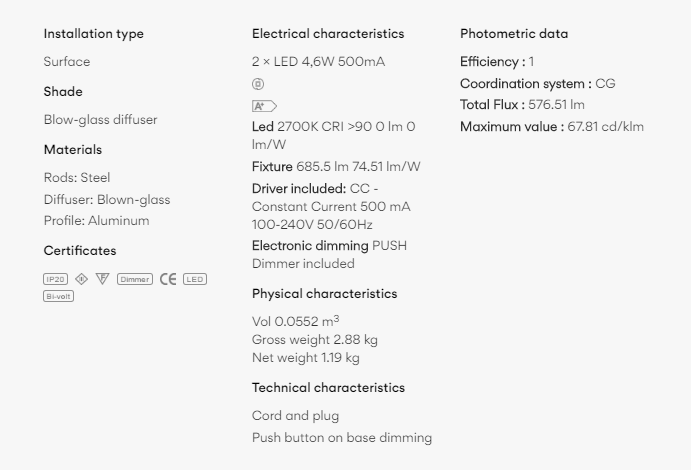Viewport: 691px width, 470px height.
Task: Click the Total Flux value 576.51 lm
Action: (x=556, y=105)
